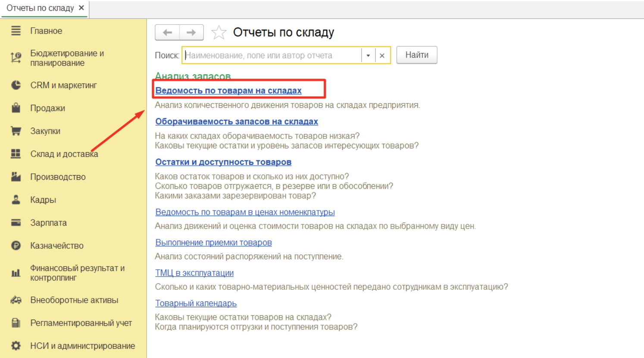Click the Внеоборотные активы vehicle icon
This screenshot has width=644, height=358.
click(16, 300)
